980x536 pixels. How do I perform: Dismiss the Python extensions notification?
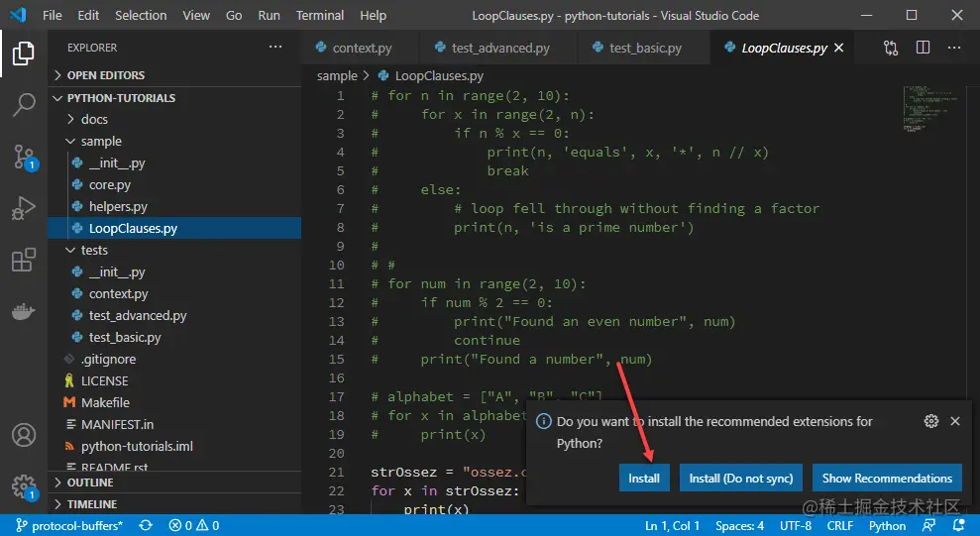[x=955, y=421]
